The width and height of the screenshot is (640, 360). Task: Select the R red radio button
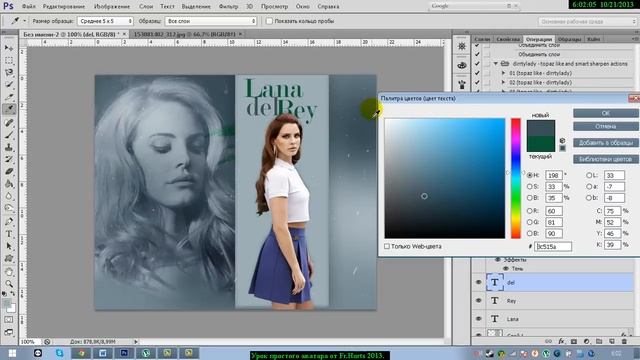[530, 211]
